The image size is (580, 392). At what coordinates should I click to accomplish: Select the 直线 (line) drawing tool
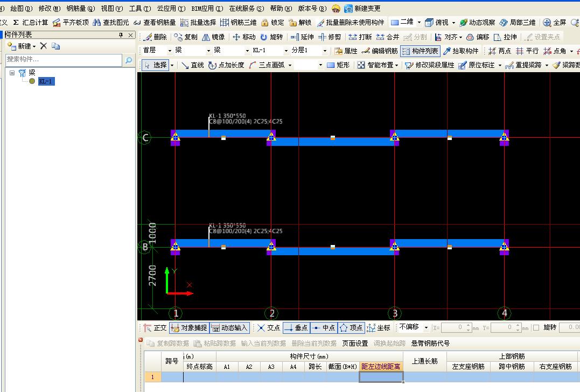click(x=192, y=65)
